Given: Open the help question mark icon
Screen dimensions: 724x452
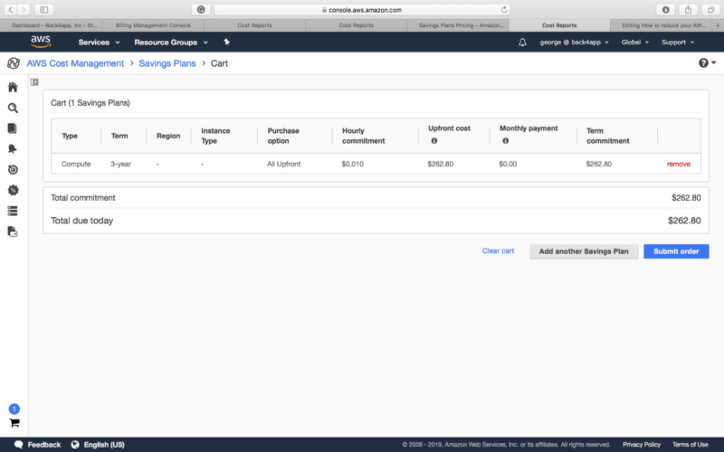Looking at the screenshot, I should click(x=703, y=63).
